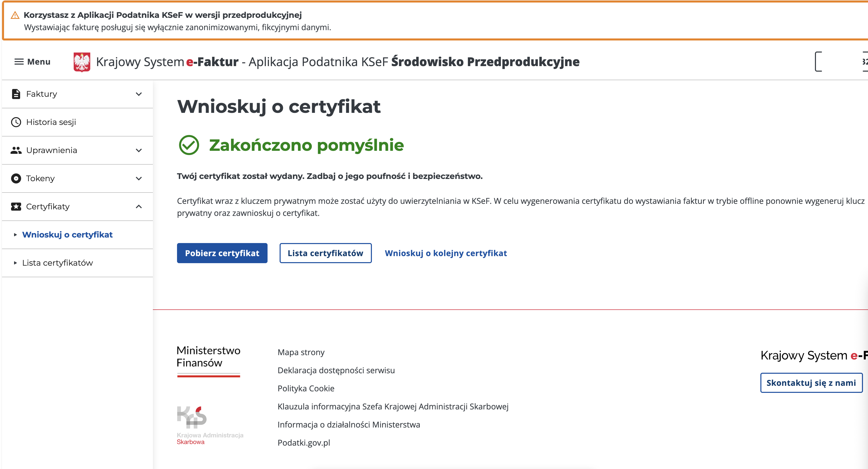
Task: Expand the Tokeny section chevron
Action: [x=139, y=178]
